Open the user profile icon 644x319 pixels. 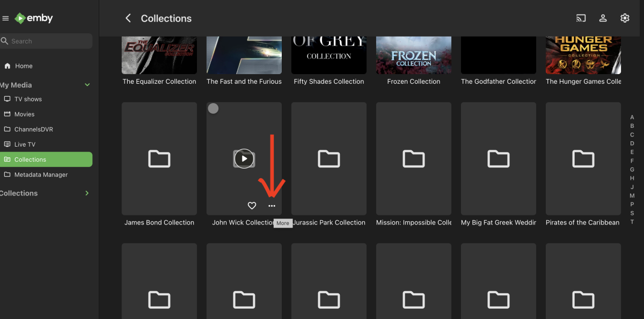[603, 18]
